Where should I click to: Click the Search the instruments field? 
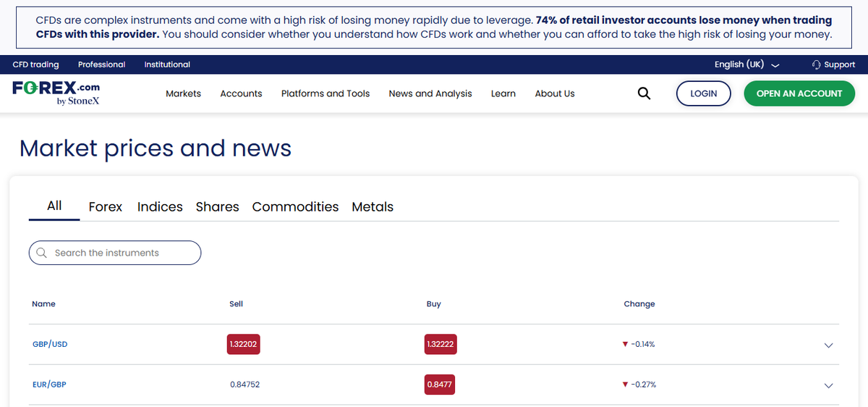115,253
